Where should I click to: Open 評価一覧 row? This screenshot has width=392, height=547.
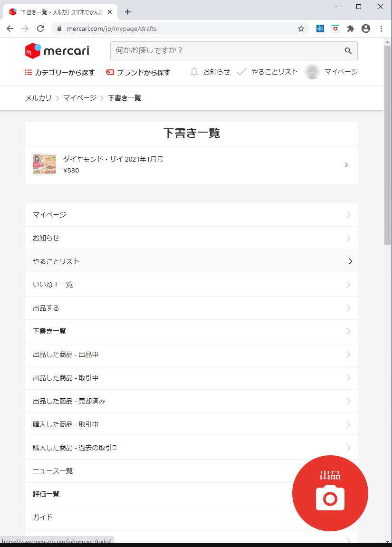click(191, 494)
